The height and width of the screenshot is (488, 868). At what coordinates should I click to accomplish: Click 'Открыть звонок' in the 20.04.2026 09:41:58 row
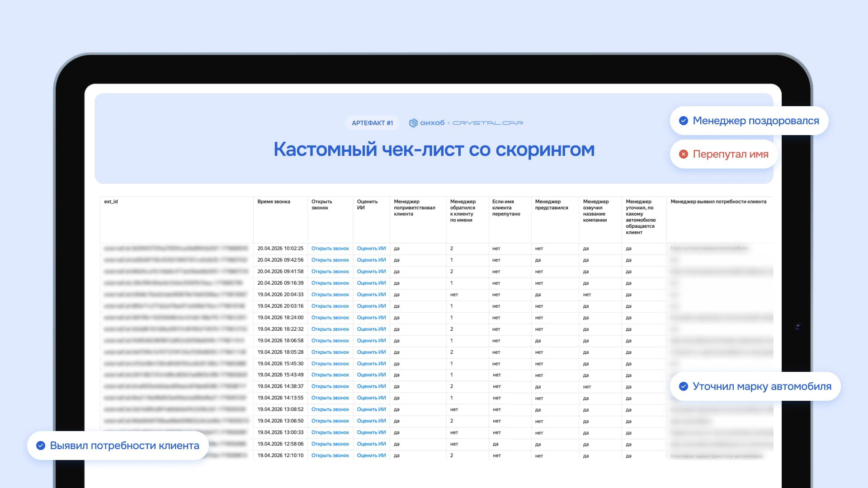tap(330, 272)
